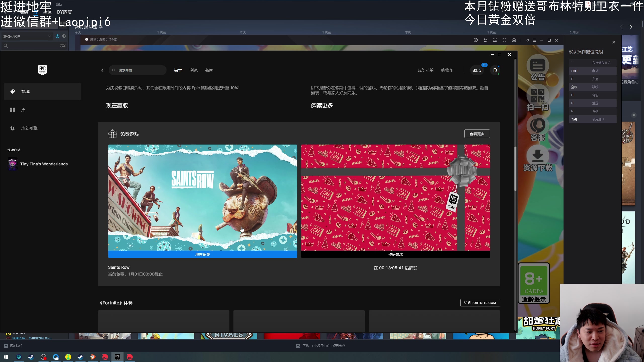Open the Epic Games Launcher taskbar icon
The image size is (644, 362).
pyautogui.click(x=117, y=357)
